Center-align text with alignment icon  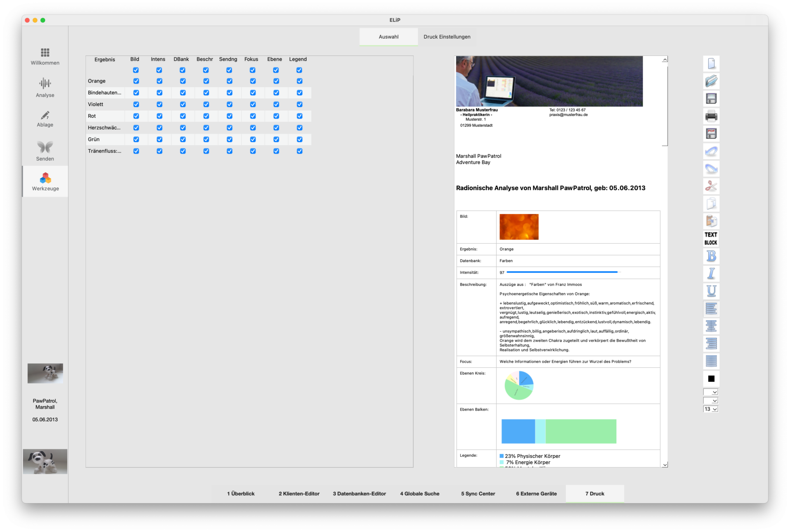click(711, 326)
